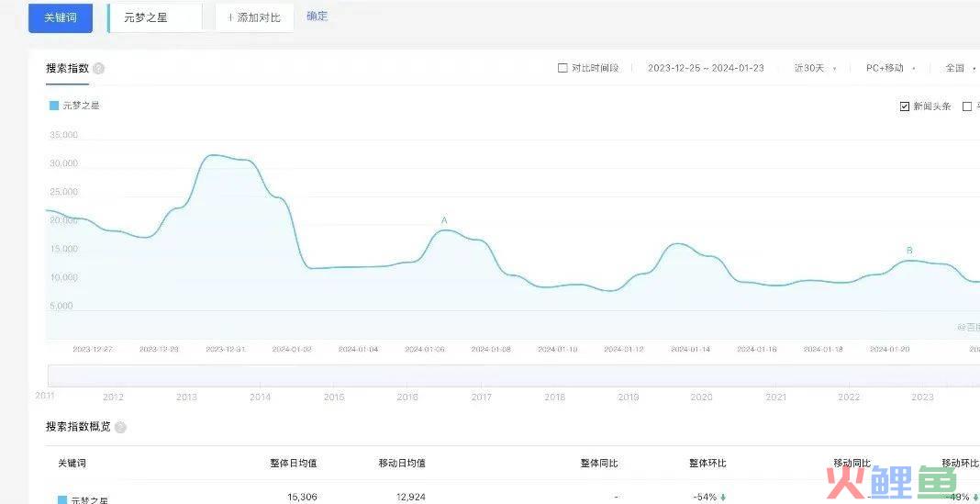Tick the empty checkbox right of 新闻头条
The image size is (980, 504).
(x=967, y=106)
